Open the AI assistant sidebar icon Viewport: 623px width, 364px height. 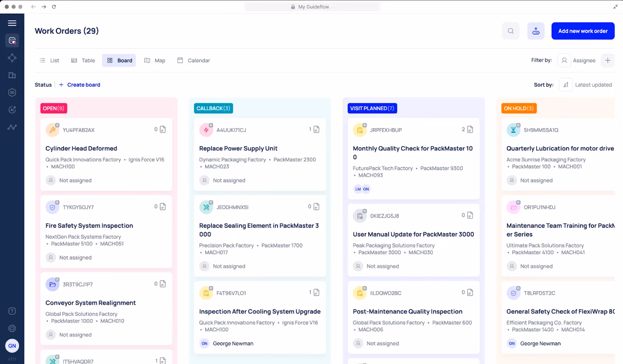click(12, 110)
